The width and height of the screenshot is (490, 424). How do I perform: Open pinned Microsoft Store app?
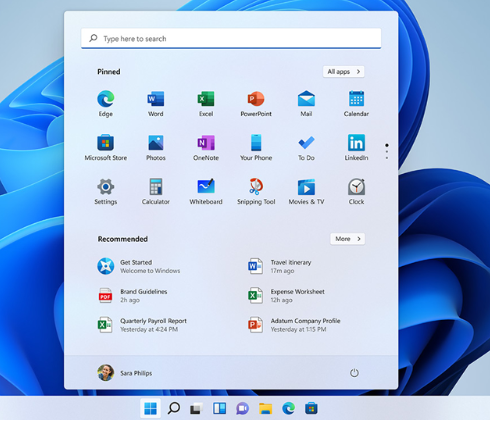click(x=106, y=148)
